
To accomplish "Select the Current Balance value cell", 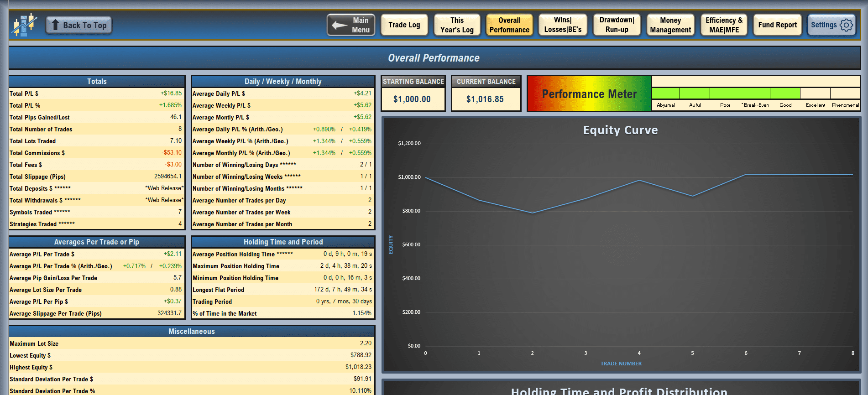I will pyautogui.click(x=485, y=99).
